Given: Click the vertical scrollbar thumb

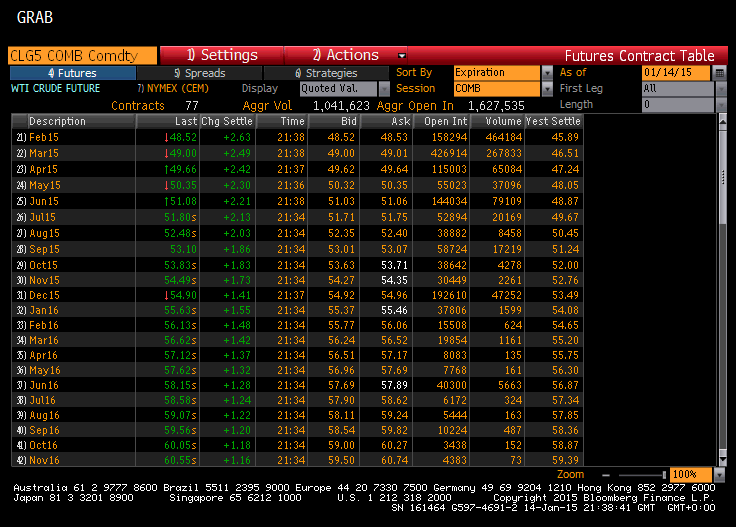Looking at the screenshot, I should (723, 176).
